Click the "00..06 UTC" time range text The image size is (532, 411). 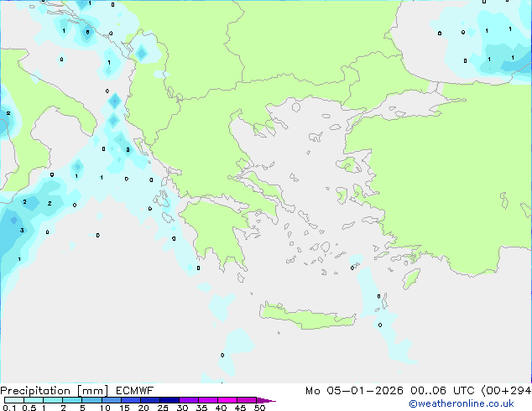click(442, 391)
